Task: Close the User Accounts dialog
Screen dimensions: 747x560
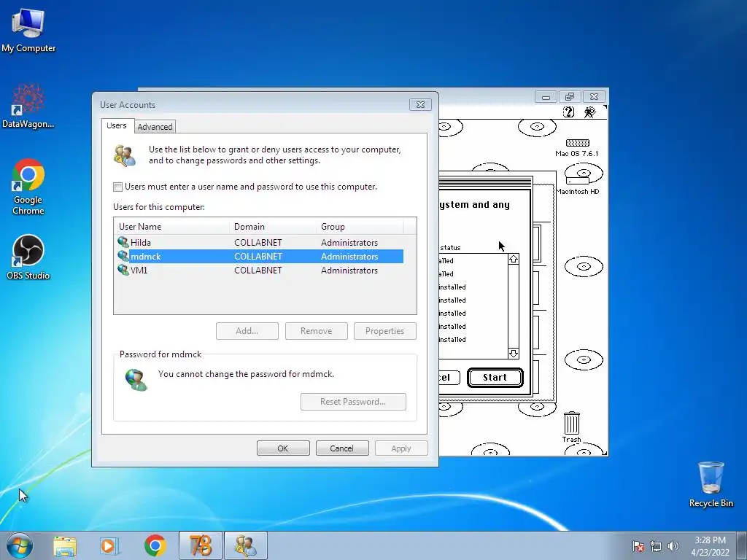Action: coord(420,105)
